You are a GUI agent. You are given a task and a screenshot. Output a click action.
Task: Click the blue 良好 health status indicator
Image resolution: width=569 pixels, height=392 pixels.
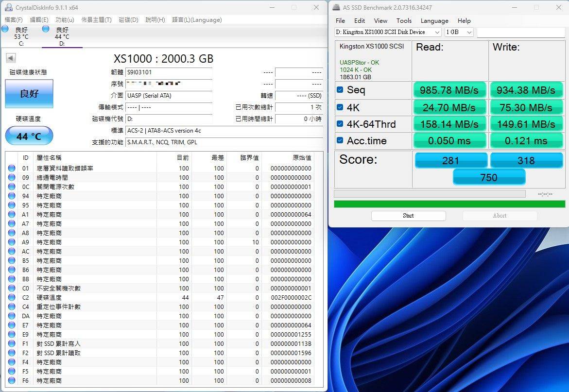(29, 94)
